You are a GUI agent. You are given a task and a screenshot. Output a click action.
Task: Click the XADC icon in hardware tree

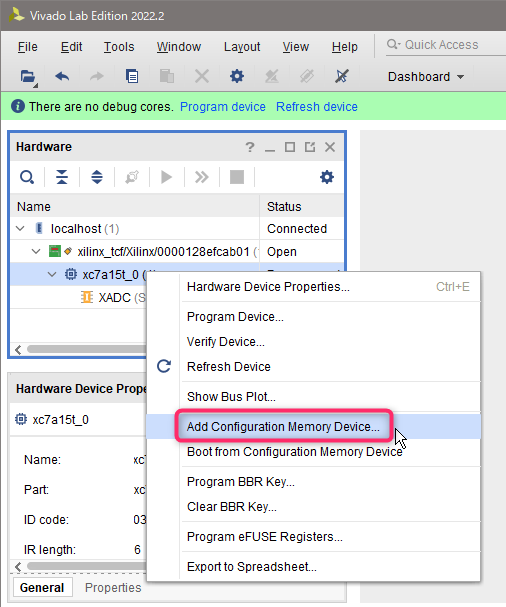point(87,297)
